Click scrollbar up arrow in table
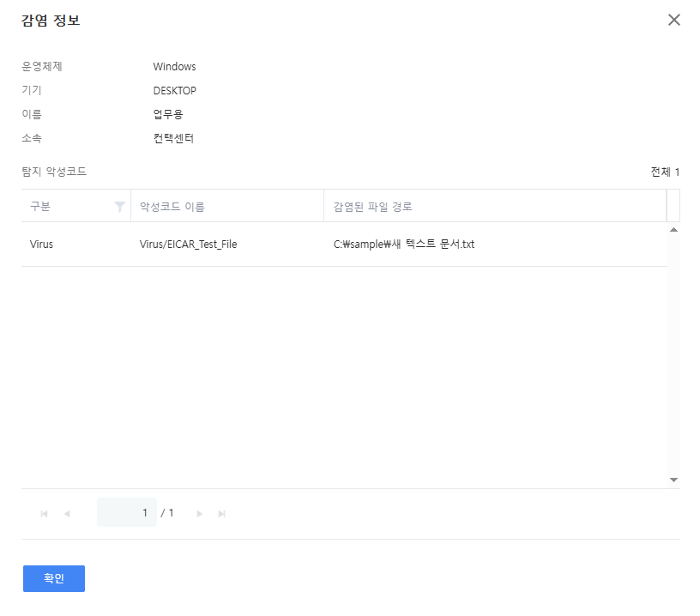Image resolution: width=700 pixels, height=616 pixels. tap(673, 229)
